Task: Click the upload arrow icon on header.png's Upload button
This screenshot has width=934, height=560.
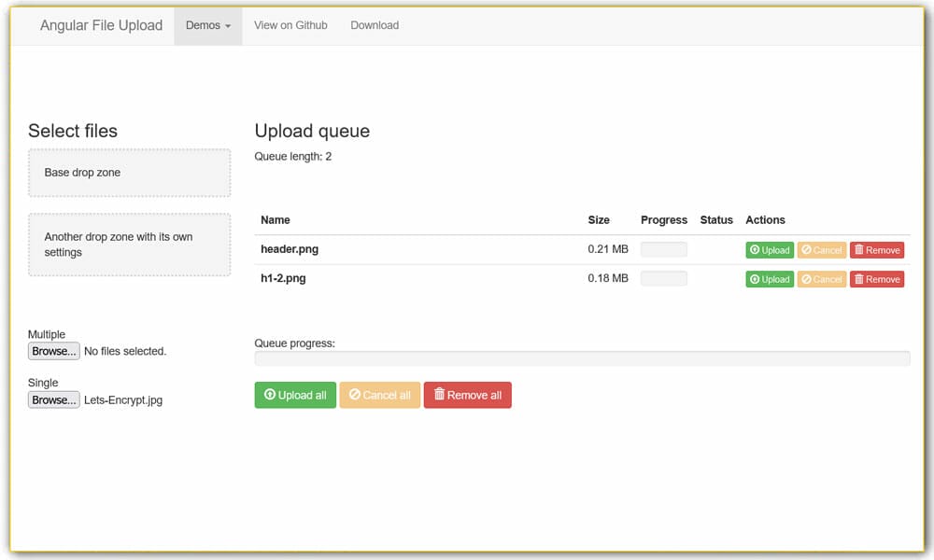Action: pos(755,249)
